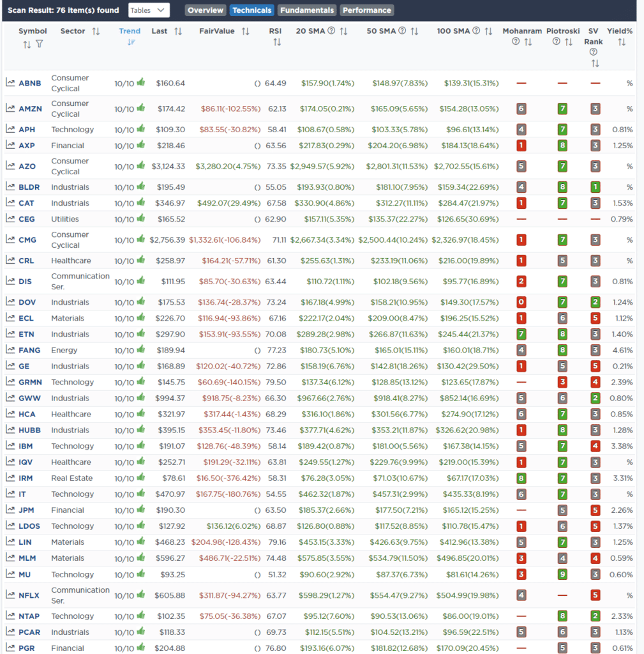
Task: Sort by Mohanram score arrows
Action: pyautogui.click(x=528, y=42)
